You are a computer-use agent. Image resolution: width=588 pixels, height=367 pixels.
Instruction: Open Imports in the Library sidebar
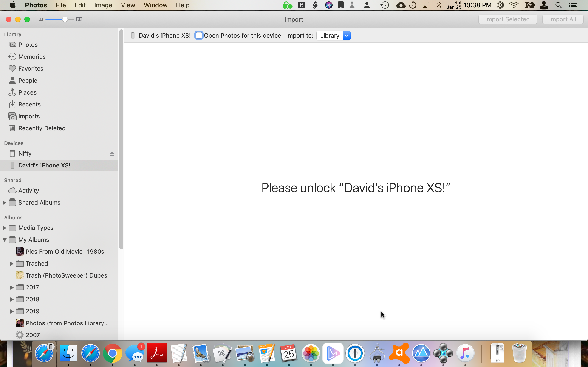point(29,116)
